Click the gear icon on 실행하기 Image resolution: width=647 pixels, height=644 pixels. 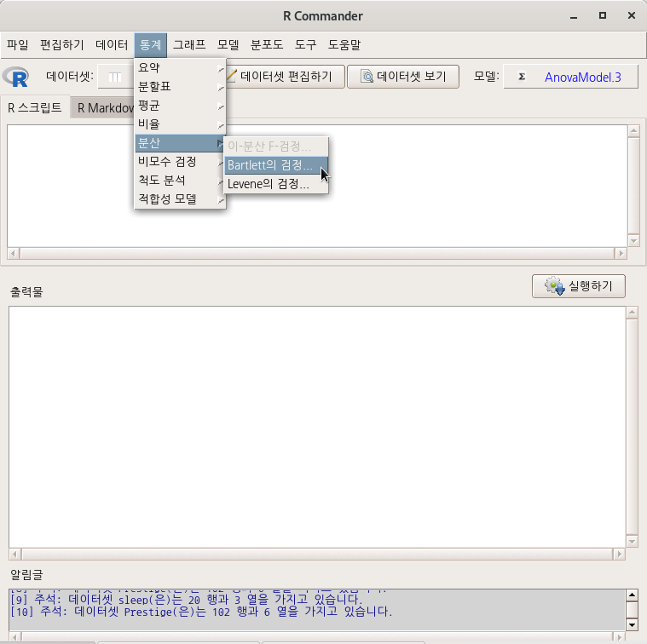pos(555,285)
